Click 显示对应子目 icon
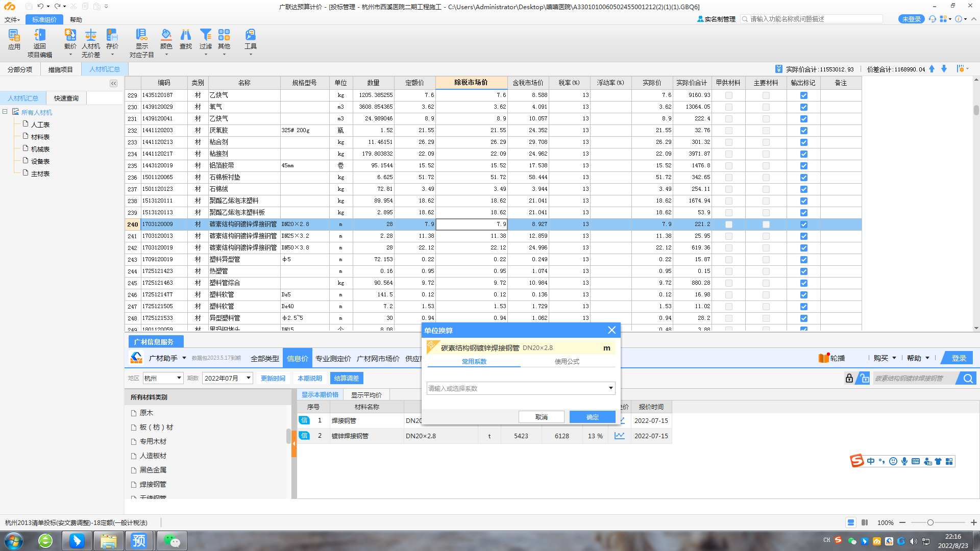 click(141, 43)
